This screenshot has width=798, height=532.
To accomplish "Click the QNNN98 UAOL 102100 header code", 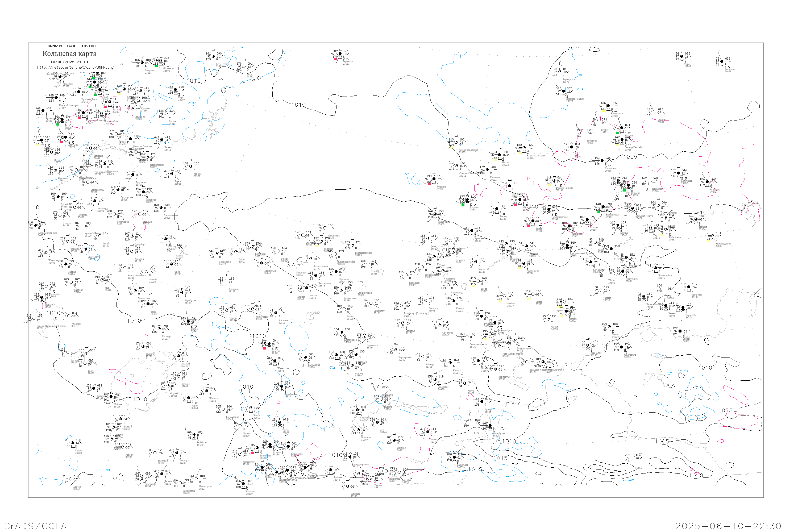I will click(72, 46).
